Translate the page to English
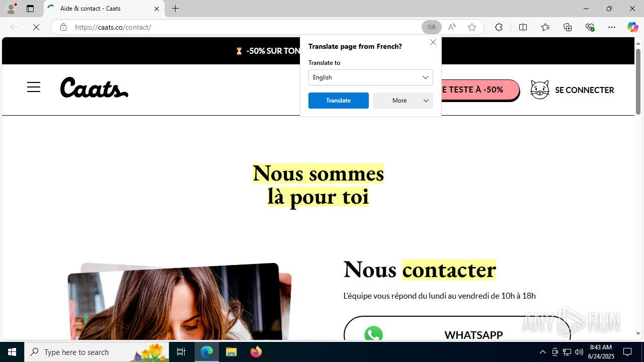Viewport: 644px width, 362px height. click(x=338, y=101)
